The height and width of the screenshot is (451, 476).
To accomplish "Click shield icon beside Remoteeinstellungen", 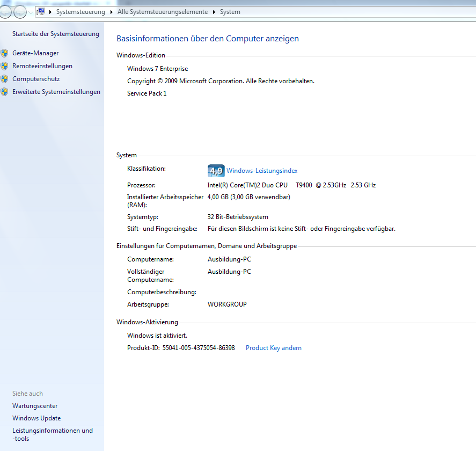I will point(4,66).
